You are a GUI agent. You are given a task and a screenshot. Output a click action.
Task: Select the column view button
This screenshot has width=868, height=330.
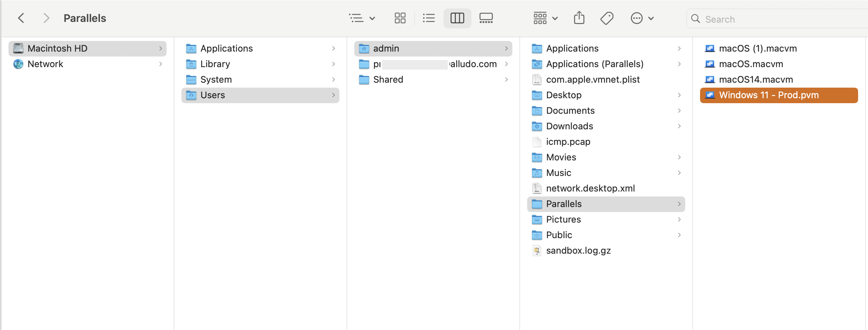(x=457, y=18)
